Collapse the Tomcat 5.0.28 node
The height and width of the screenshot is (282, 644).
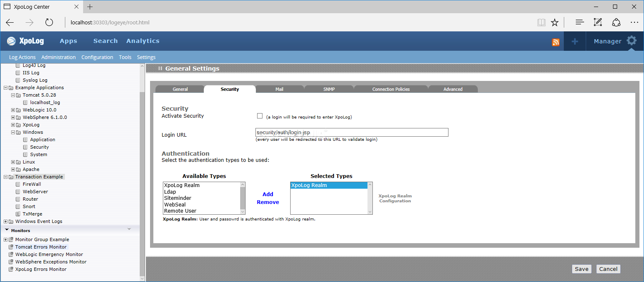tap(13, 95)
